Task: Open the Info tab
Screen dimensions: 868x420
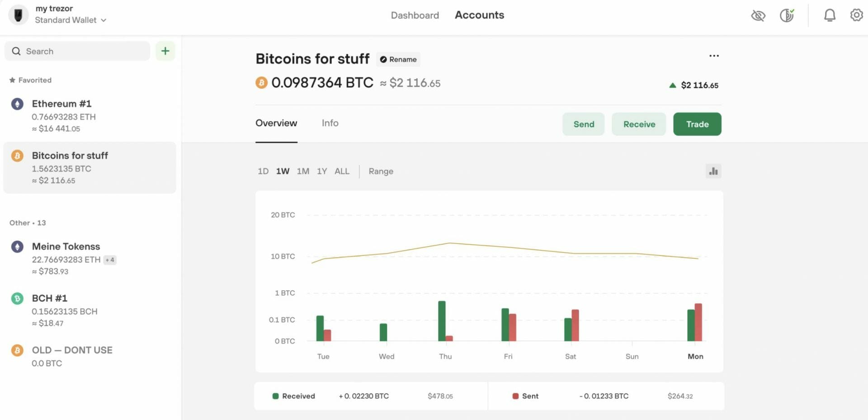Action: pyautogui.click(x=330, y=123)
